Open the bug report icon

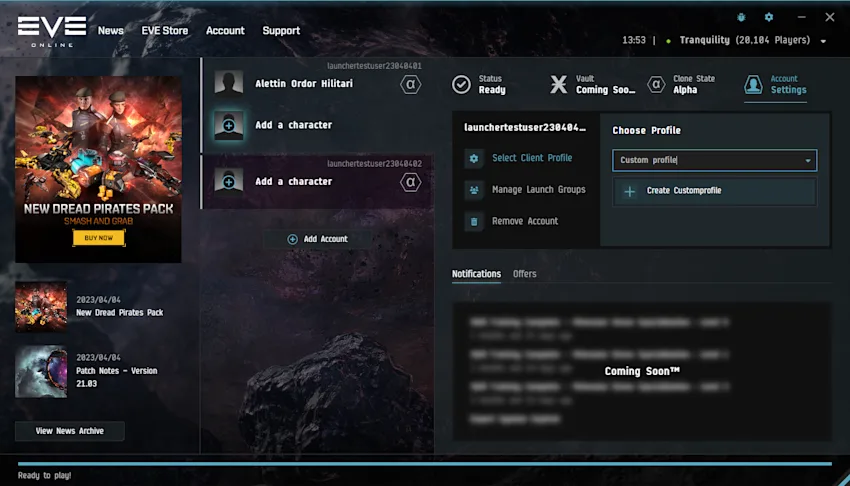(741, 17)
